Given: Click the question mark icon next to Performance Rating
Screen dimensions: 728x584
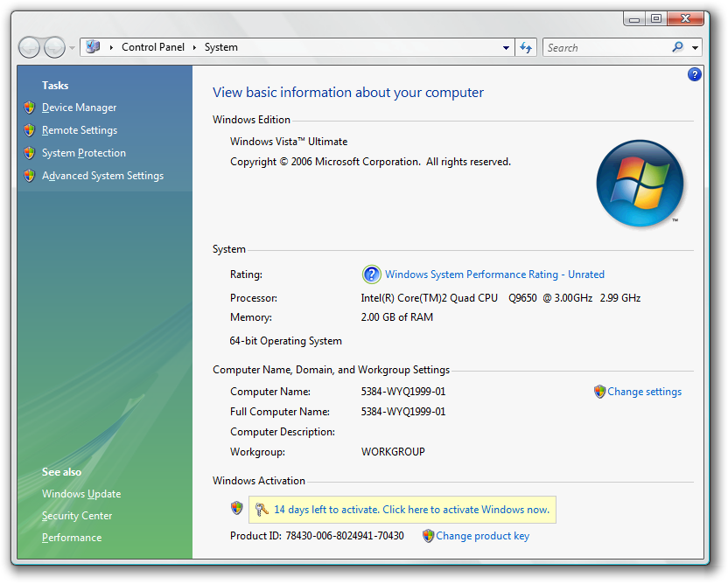Looking at the screenshot, I should 371,275.
